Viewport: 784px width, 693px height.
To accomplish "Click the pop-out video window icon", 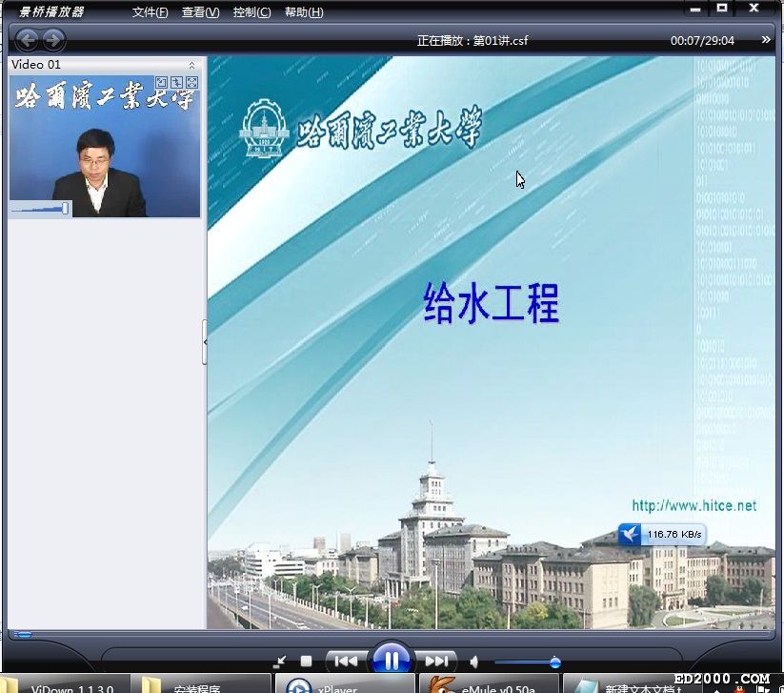I will [162, 83].
